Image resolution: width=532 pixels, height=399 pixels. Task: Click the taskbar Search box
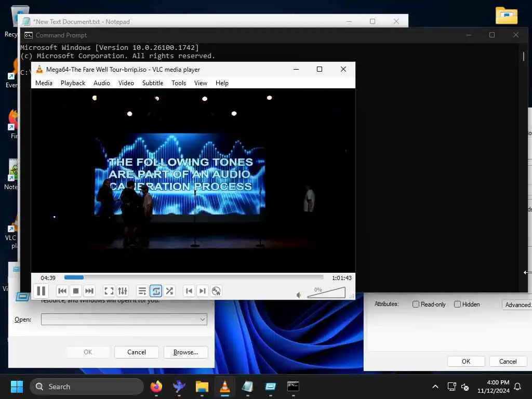click(x=87, y=387)
